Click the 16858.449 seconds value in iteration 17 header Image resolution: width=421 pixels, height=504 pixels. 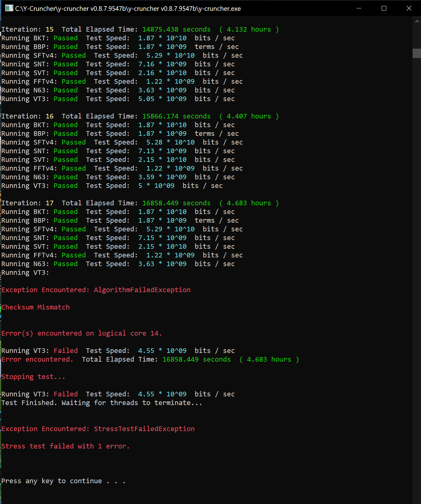click(x=176, y=203)
